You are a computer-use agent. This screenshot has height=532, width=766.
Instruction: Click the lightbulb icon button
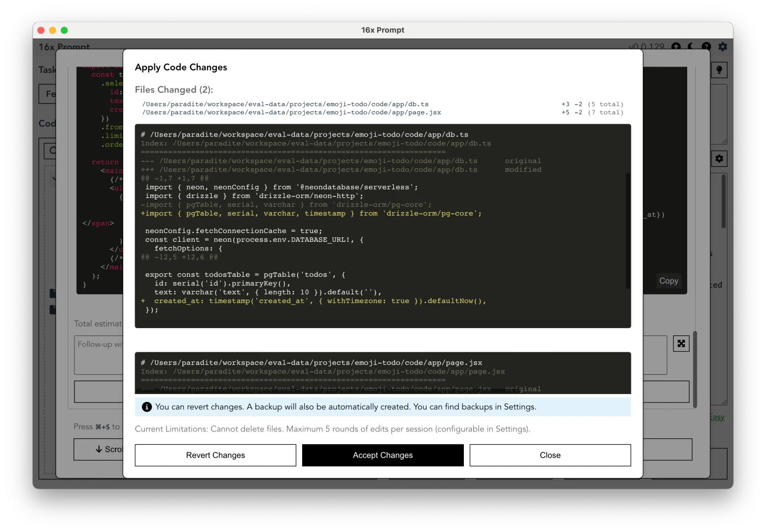pos(719,70)
